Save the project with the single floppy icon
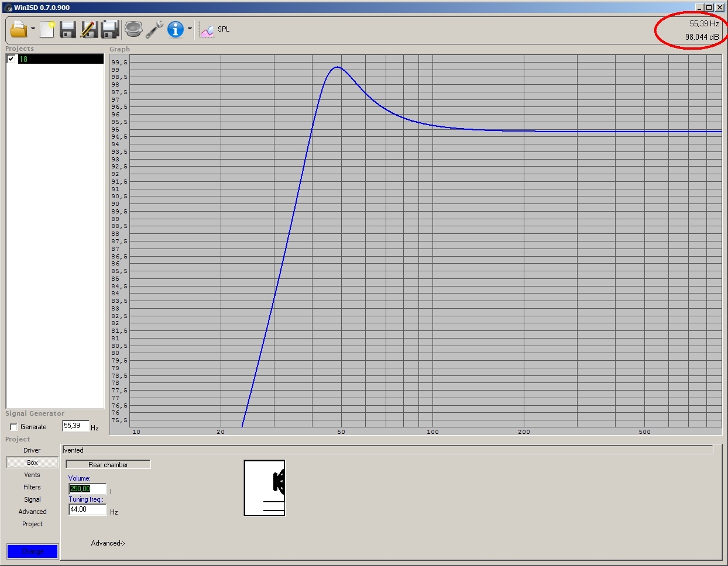Image resolution: width=728 pixels, height=566 pixels. tap(68, 29)
